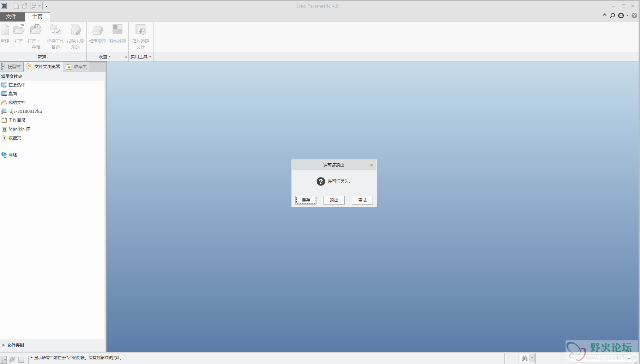
Task: Click the 重试 button in dialog
Action: 362,200
